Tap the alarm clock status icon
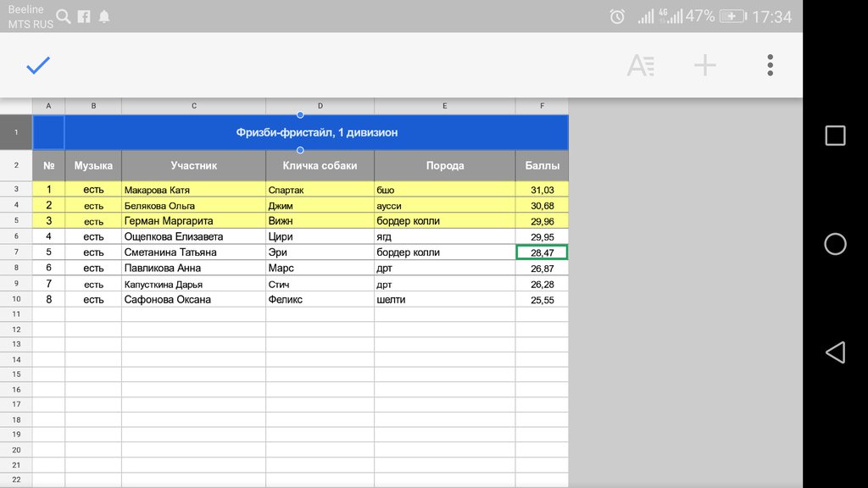The width and height of the screenshot is (868, 488). tap(617, 17)
